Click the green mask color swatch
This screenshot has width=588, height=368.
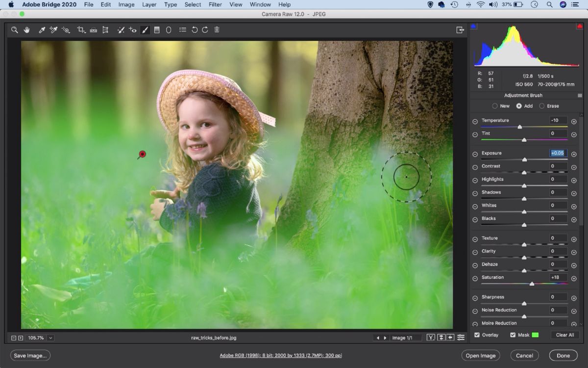pyautogui.click(x=535, y=335)
